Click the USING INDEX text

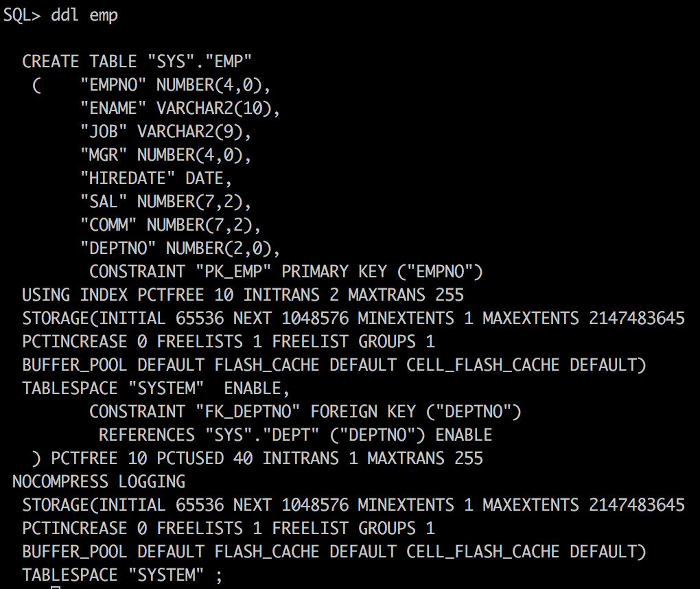(x=75, y=295)
